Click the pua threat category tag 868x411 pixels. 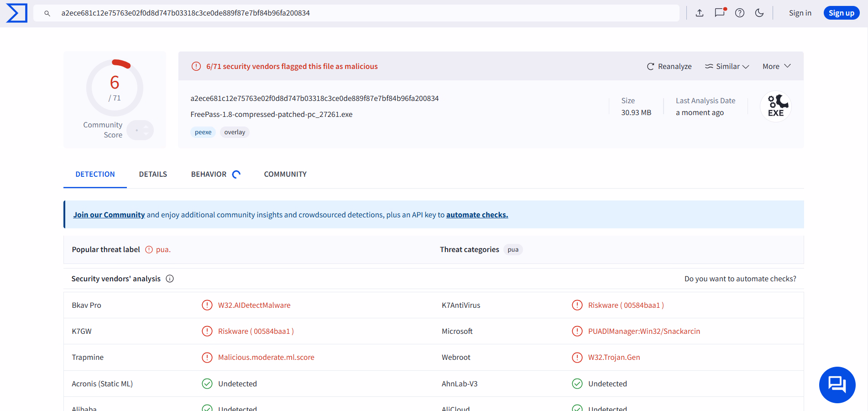coord(513,249)
